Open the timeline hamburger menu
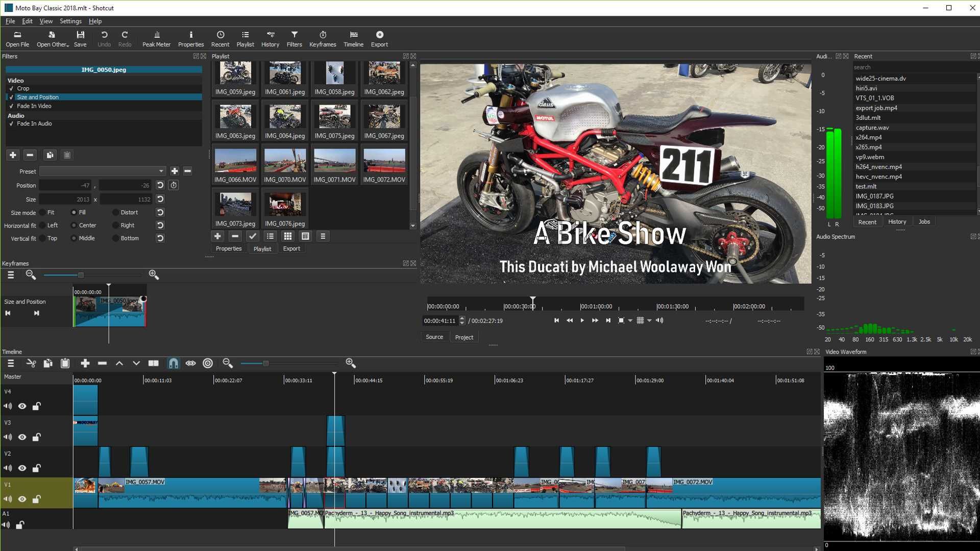980x551 pixels. pos(10,363)
